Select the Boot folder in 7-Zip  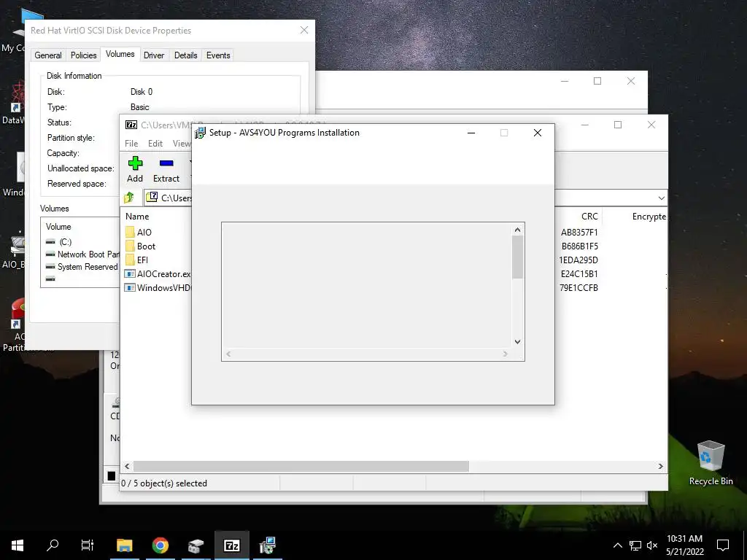(141, 246)
